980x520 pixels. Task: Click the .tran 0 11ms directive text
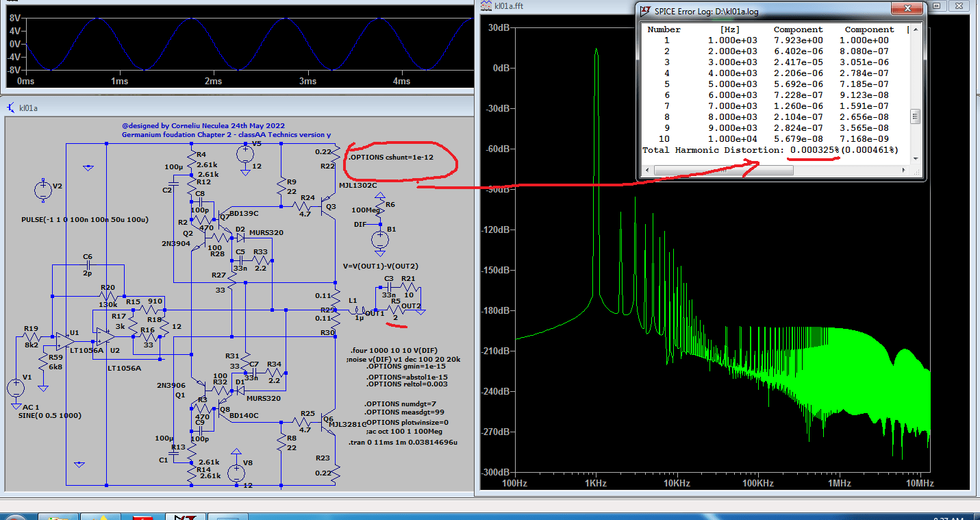coord(403,443)
